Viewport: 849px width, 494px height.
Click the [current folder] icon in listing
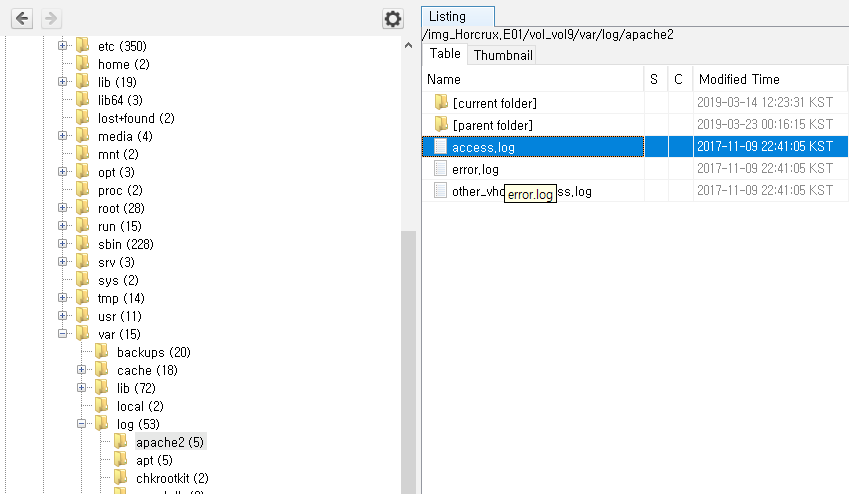[x=441, y=102]
